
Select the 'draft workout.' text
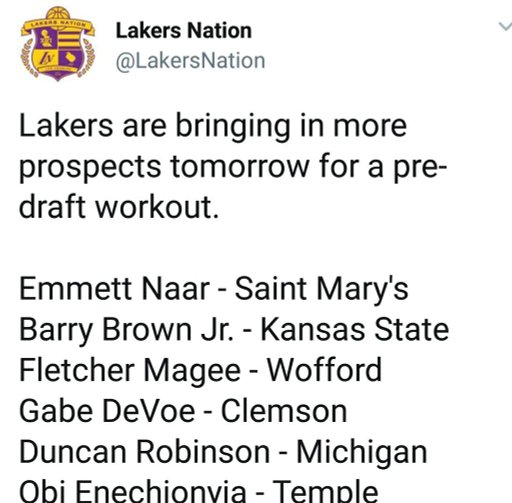[119, 207]
